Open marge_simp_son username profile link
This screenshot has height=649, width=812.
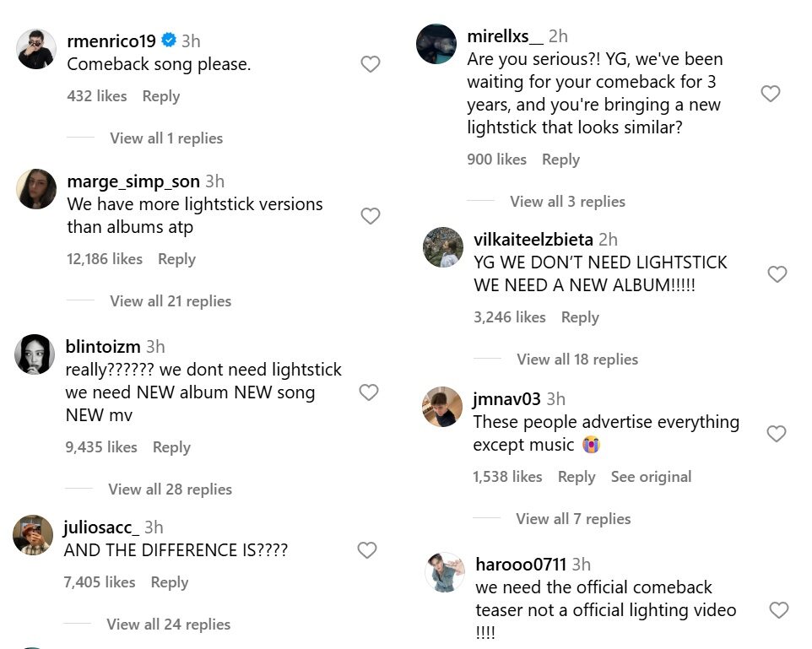click(133, 181)
